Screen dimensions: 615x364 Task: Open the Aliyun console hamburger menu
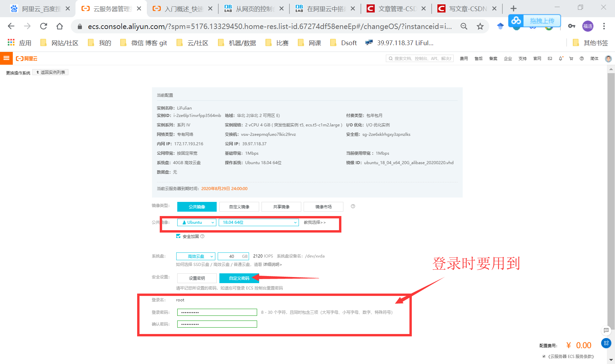tap(6, 58)
